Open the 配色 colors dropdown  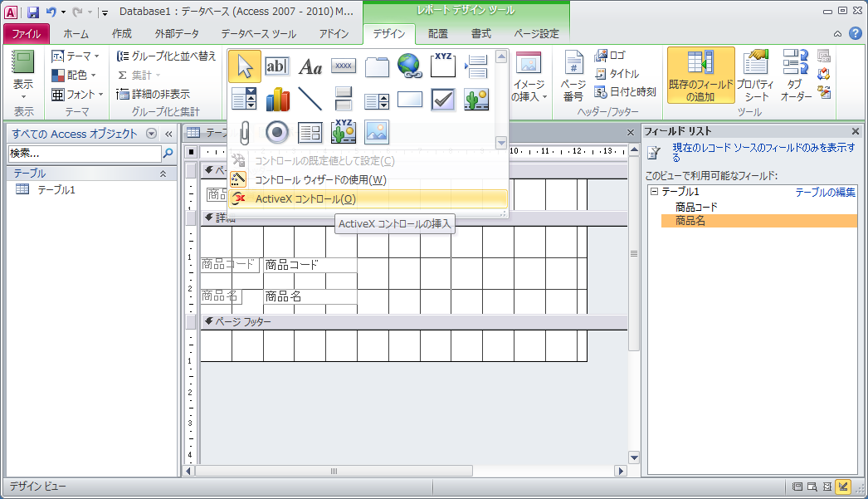[74, 75]
